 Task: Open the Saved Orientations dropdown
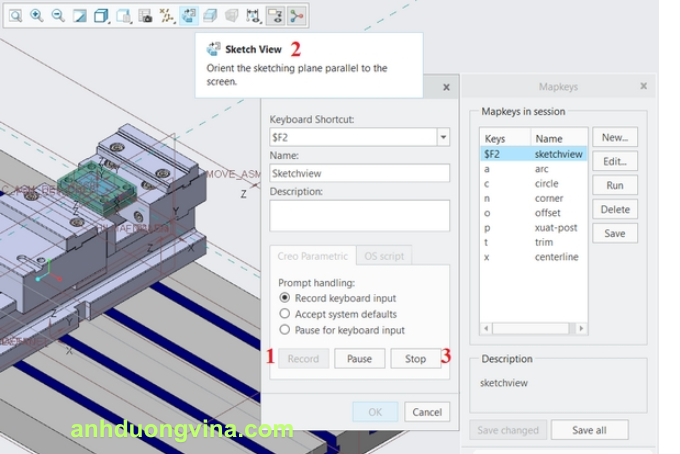pyautogui.click(x=124, y=15)
